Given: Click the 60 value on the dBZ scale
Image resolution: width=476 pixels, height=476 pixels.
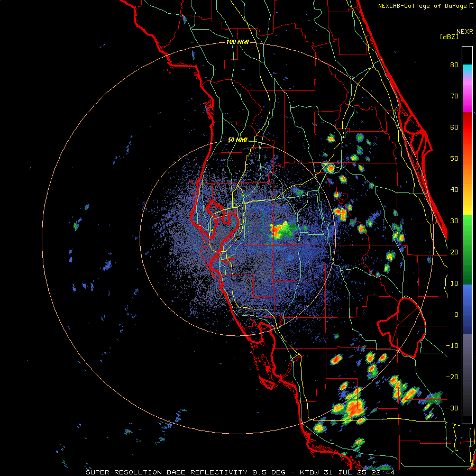Looking at the screenshot, I should pos(454,127).
